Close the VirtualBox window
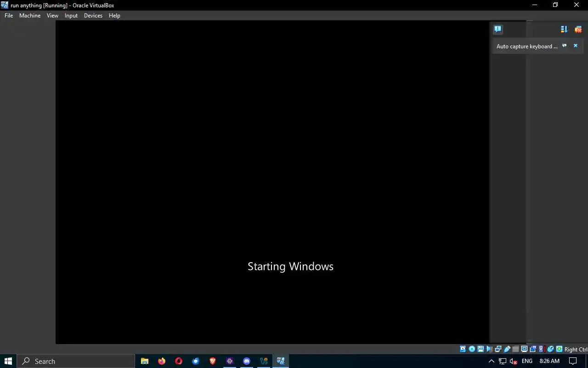 coord(577,5)
